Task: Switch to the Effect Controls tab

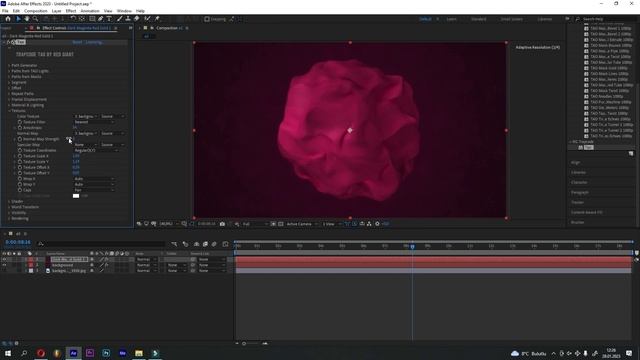Action: [x=76, y=28]
